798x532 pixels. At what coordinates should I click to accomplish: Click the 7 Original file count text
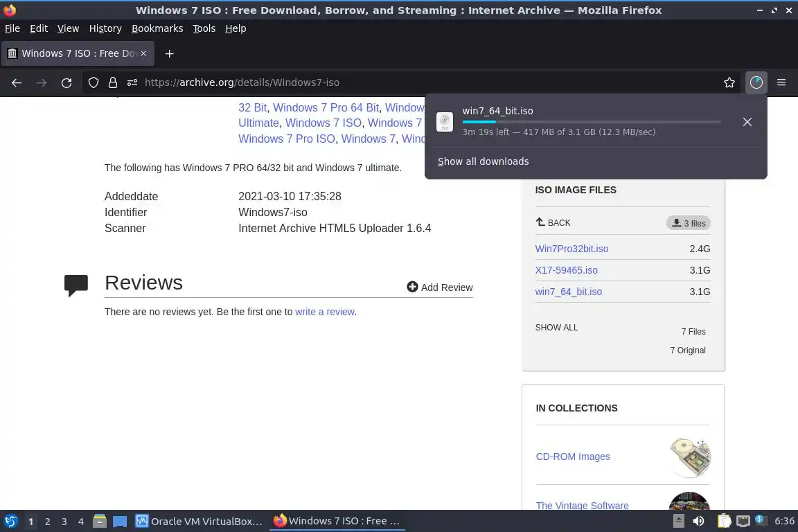coord(688,351)
